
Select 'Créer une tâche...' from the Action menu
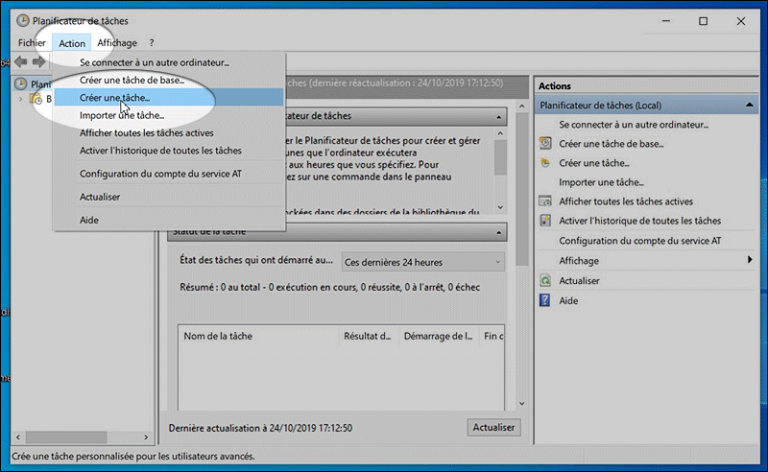(114, 97)
